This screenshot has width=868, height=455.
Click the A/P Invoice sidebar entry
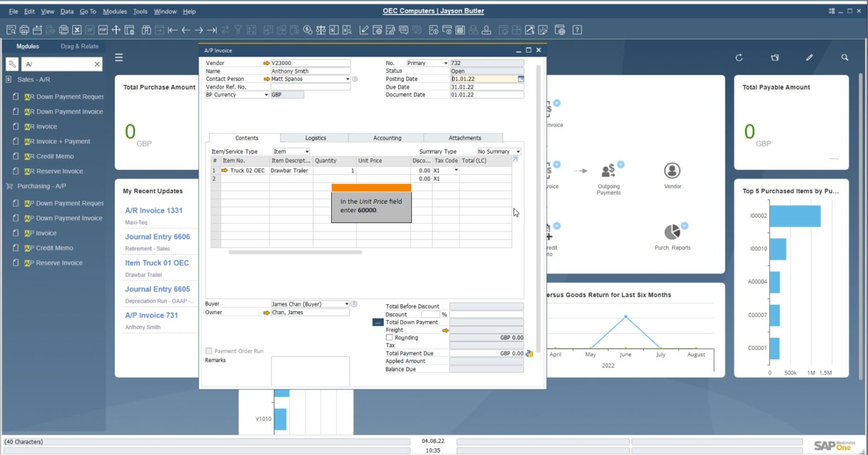[x=41, y=233]
